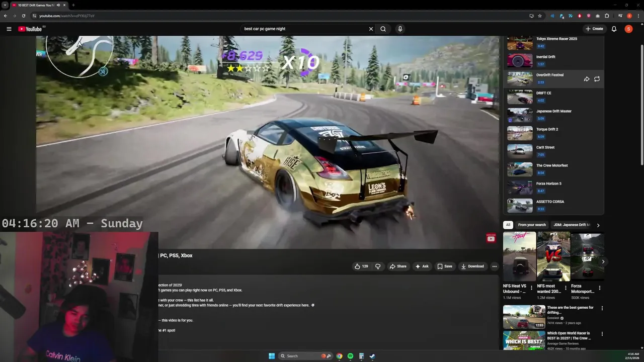The image size is (644, 362).
Task: Jump to ASSETTO CORSA chapter
Action: tap(553, 206)
